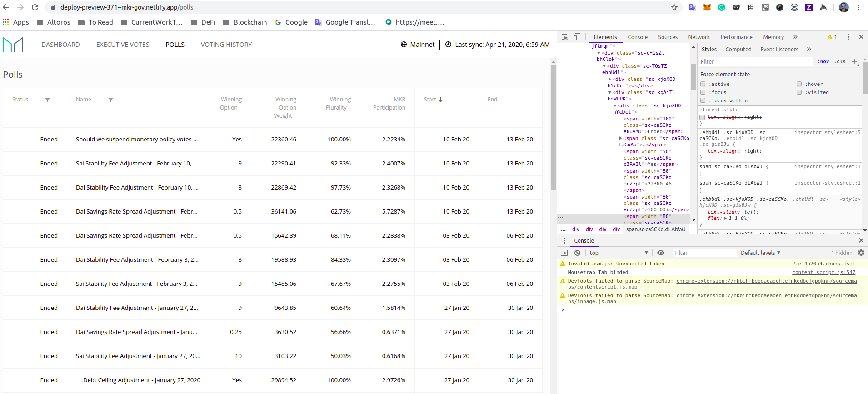Screen dimensions: 868x394
Task: Open the top JavaScript context dropdown
Action: (x=619, y=253)
